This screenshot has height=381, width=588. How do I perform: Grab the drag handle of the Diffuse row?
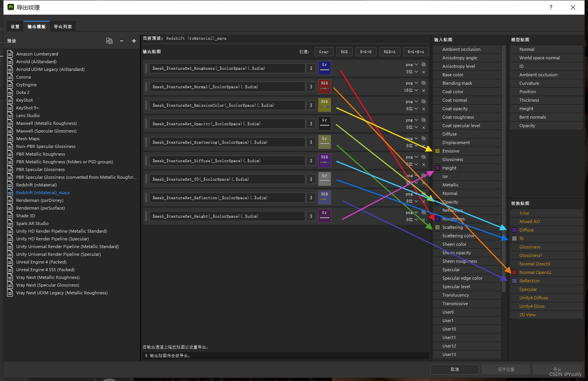coord(146,161)
